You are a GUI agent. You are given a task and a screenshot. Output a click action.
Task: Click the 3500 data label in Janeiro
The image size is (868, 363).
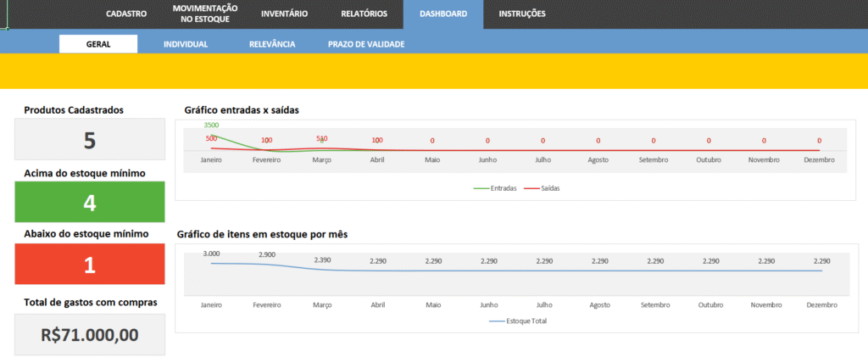[x=211, y=126]
